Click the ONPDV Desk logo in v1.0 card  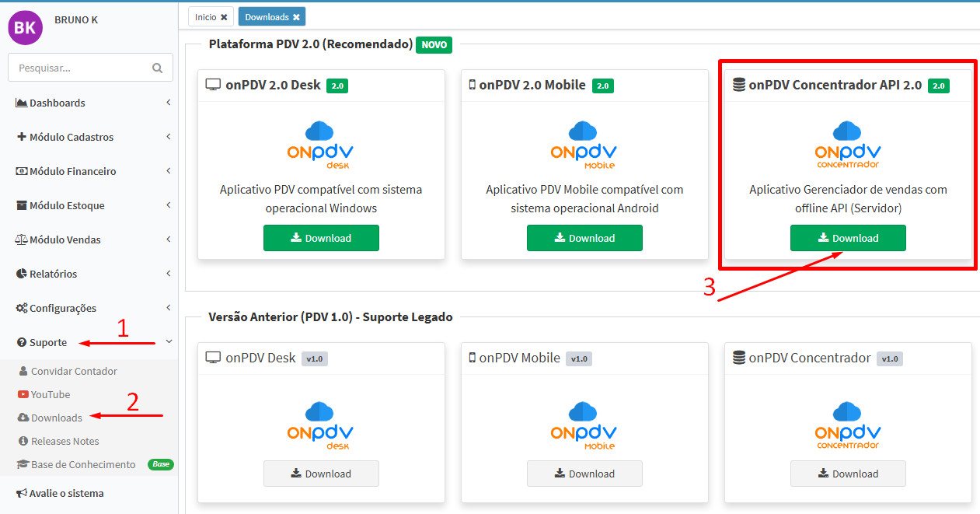pyautogui.click(x=320, y=426)
